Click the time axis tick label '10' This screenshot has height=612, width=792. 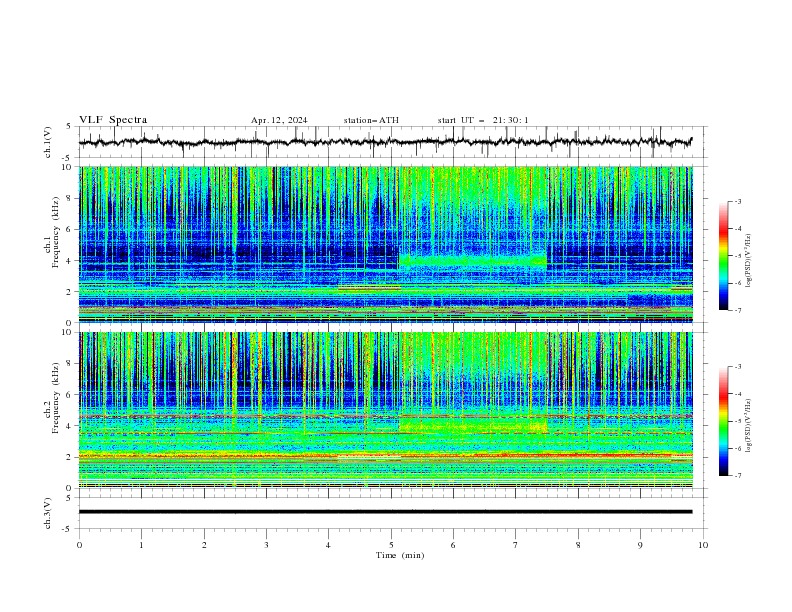[703, 545]
